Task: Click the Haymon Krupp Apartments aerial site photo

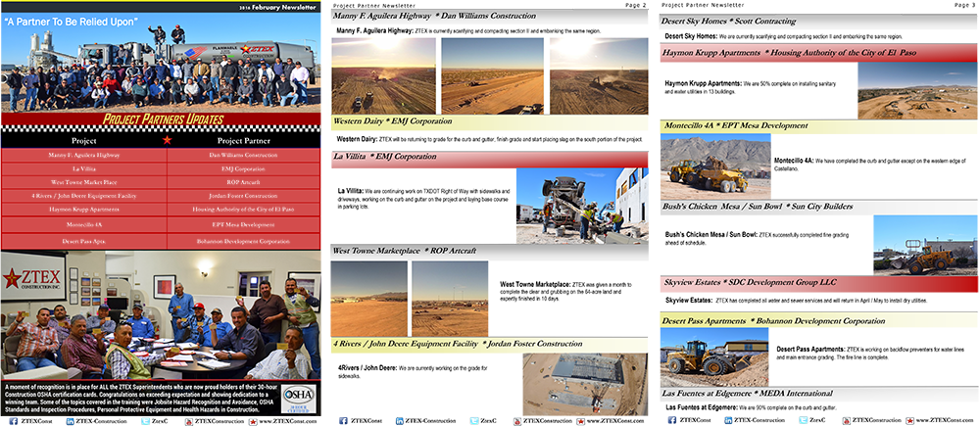Action: 918,90
